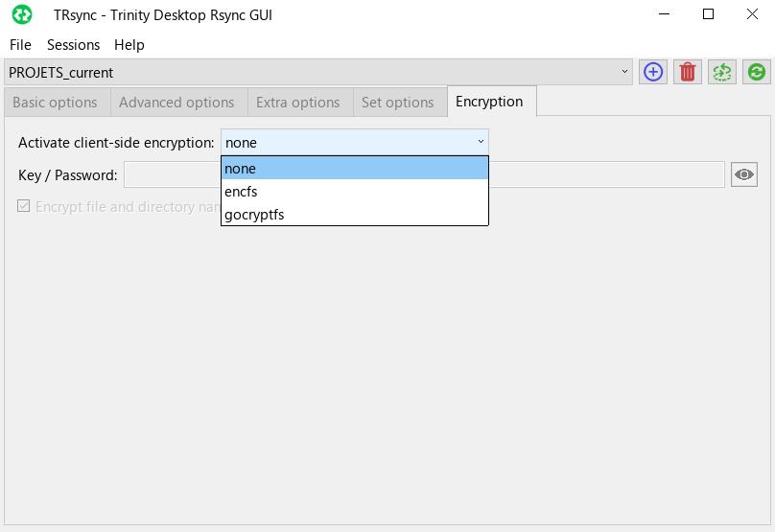The image size is (775, 532).
Task: Open the File menu
Action: tap(20, 45)
